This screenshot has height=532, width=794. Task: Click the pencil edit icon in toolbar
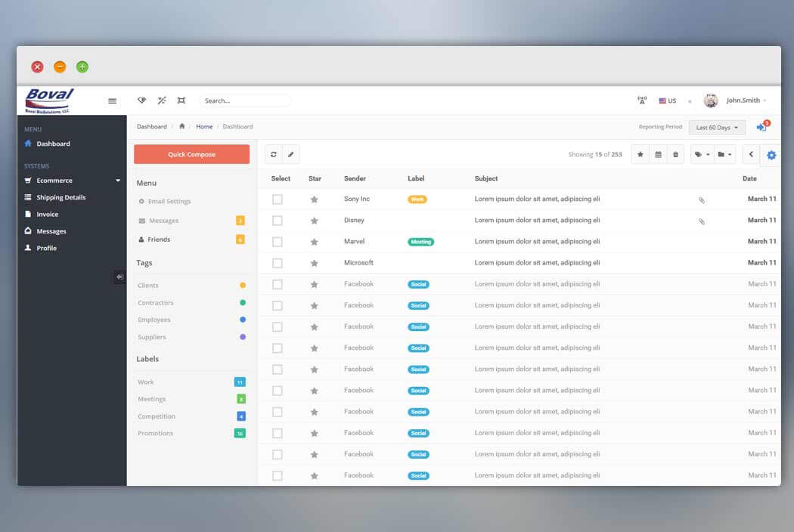coord(290,154)
